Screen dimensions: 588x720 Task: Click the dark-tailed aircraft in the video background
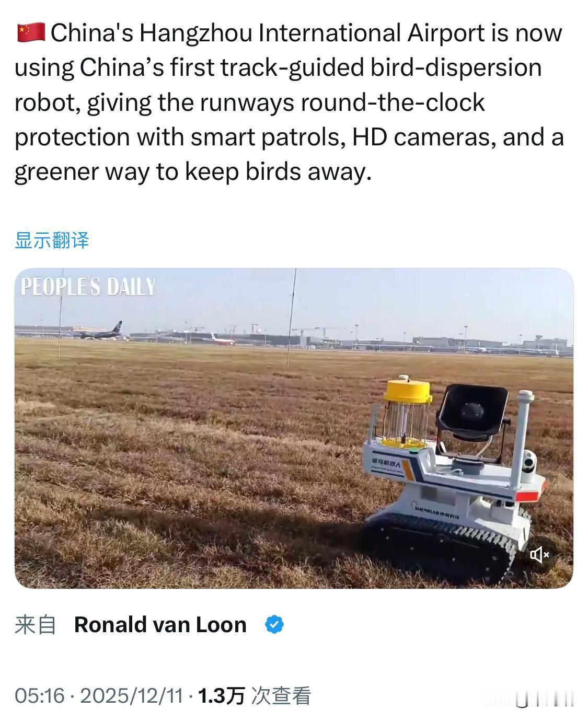pyautogui.click(x=100, y=332)
